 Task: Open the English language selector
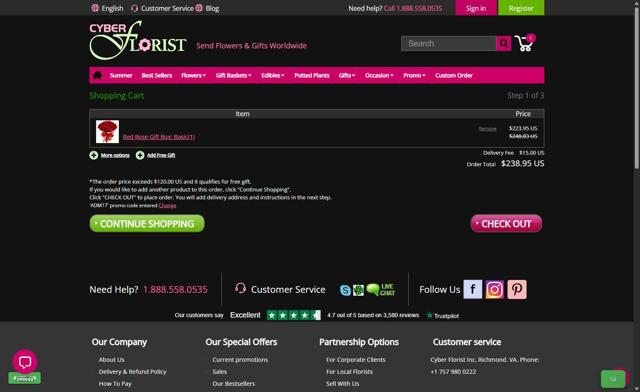[x=107, y=8]
